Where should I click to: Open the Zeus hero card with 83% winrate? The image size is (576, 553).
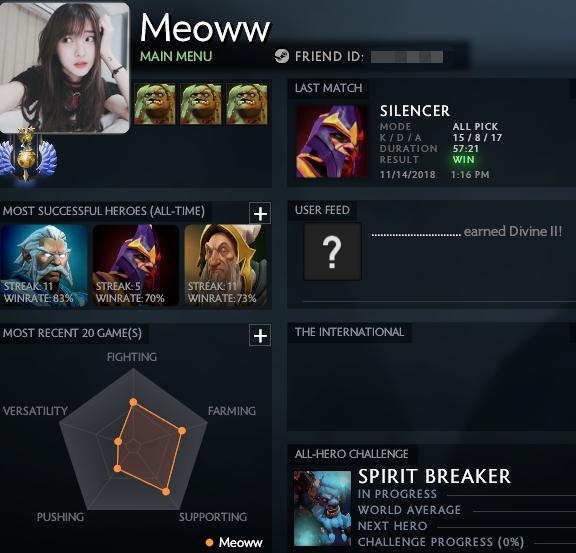[x=44, y=265]
